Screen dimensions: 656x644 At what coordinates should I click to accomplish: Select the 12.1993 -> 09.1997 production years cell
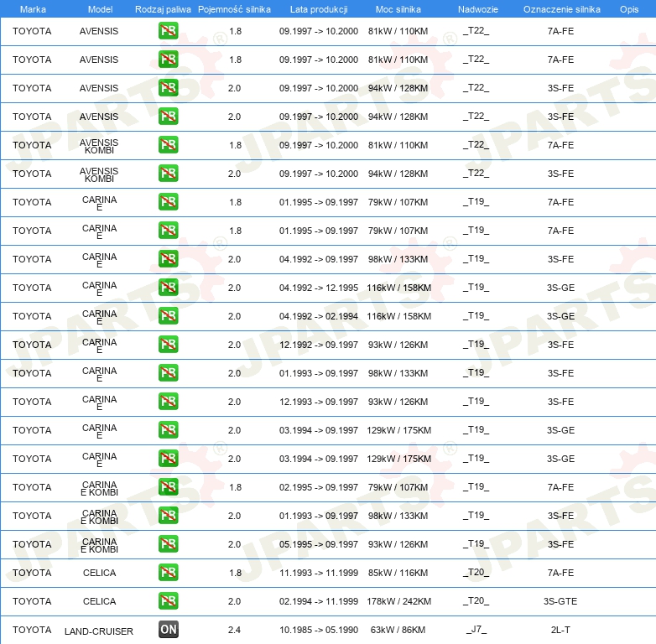(x=319, y=402)
